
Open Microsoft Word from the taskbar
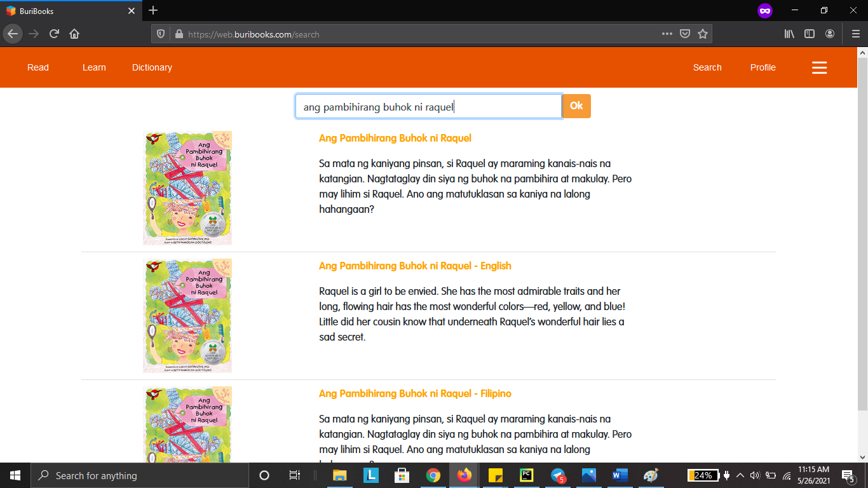[x=620, y=475]
